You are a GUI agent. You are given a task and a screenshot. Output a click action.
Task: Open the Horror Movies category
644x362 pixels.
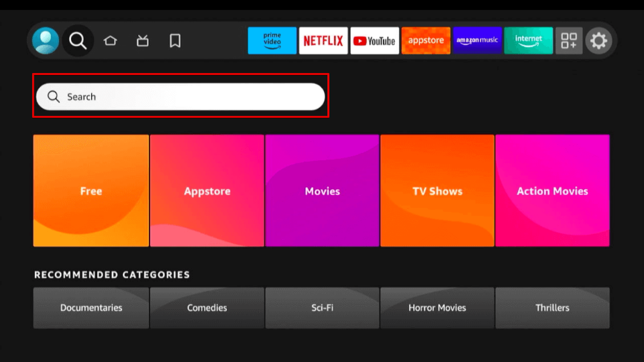click(x=437, y=308)
